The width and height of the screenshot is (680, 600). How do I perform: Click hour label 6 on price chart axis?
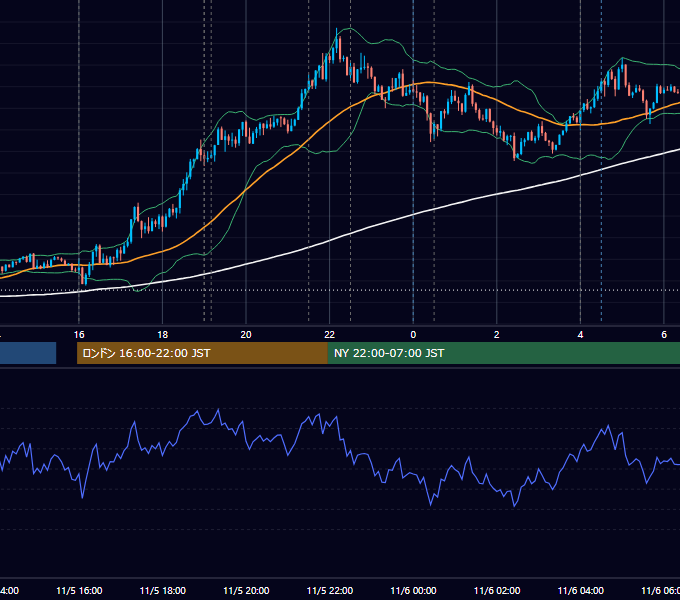point(664,335)
